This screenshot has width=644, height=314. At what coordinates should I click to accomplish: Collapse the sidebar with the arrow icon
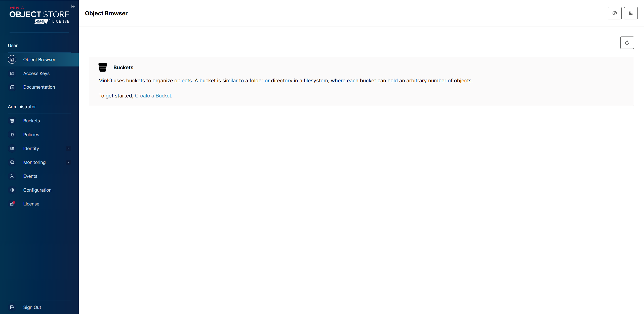(73, 6)
